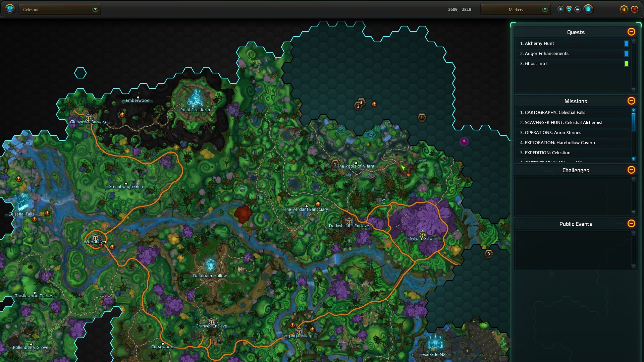Collapse the Challenges panel

tap(631, 170)
